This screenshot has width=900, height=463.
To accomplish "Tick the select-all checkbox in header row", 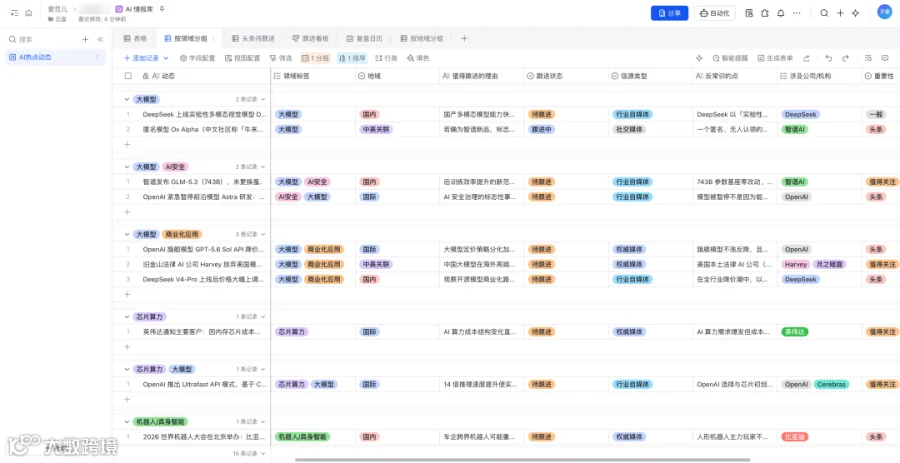I will (128, 76).
